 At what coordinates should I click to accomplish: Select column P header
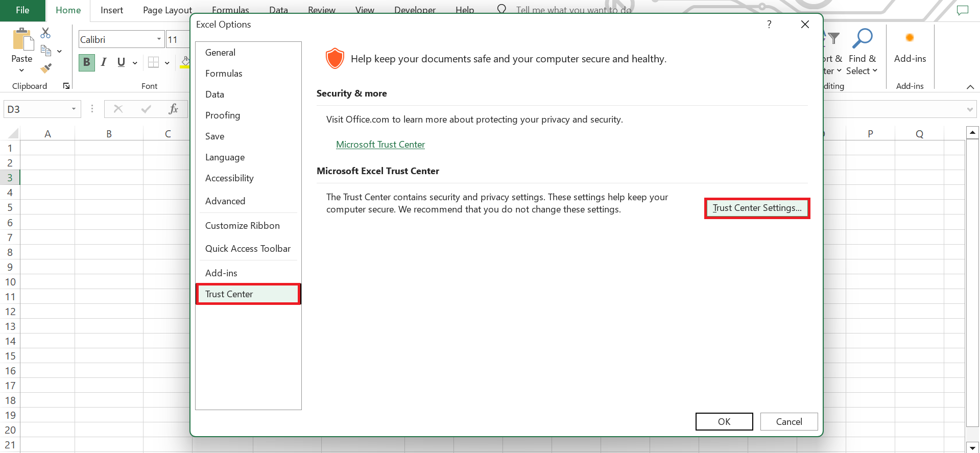(870, 134)
